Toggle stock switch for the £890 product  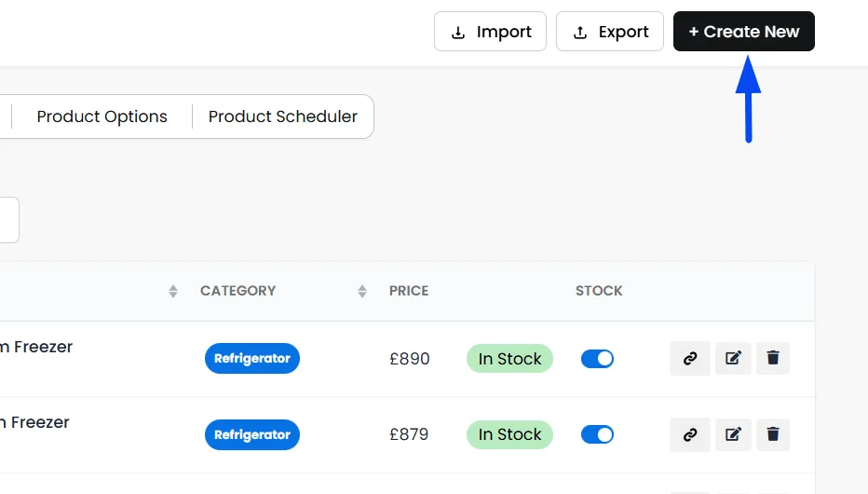click(597, 359)
